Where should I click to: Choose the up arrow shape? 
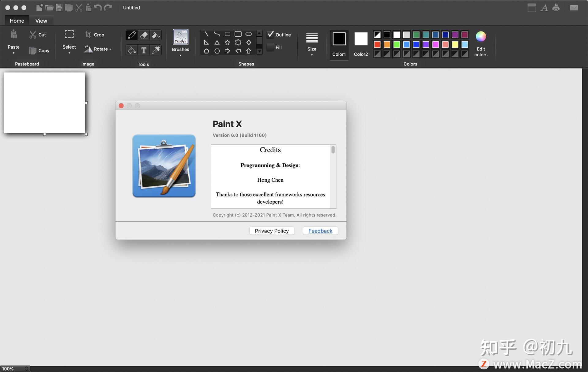[249, 51]
